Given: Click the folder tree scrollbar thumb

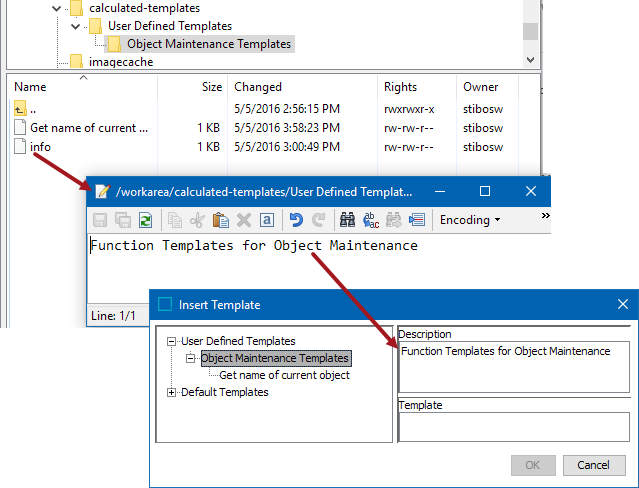Looking at the screenshot, I should point(530,31).
